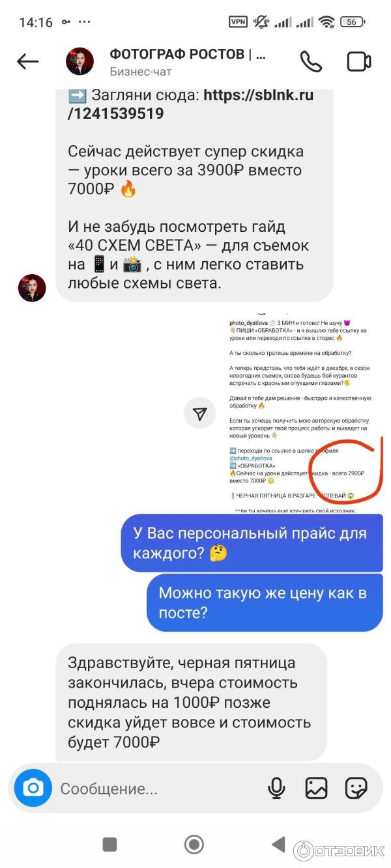The width and height of the screenshot is (391, 868).
Task: Focus the Сообщение... input field
Action: click(x=156, y=789)
